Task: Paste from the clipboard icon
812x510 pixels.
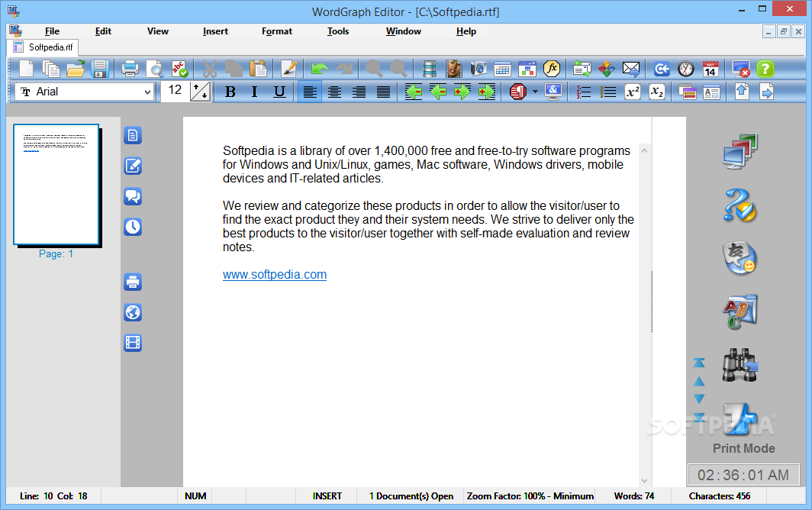Action: 258,69
